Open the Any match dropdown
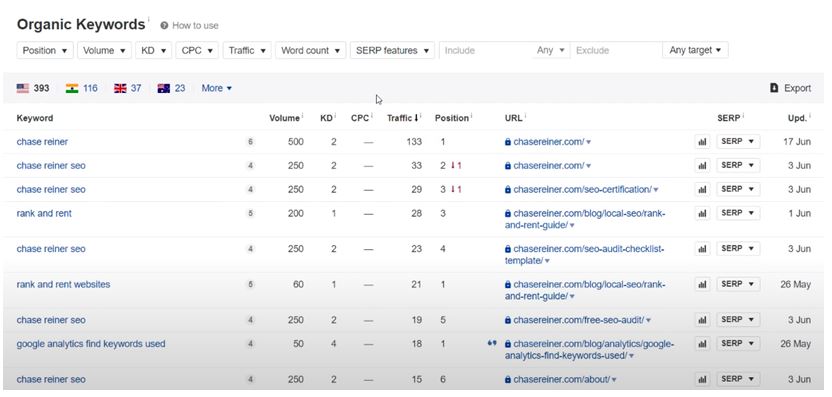 tap(551, 50)
